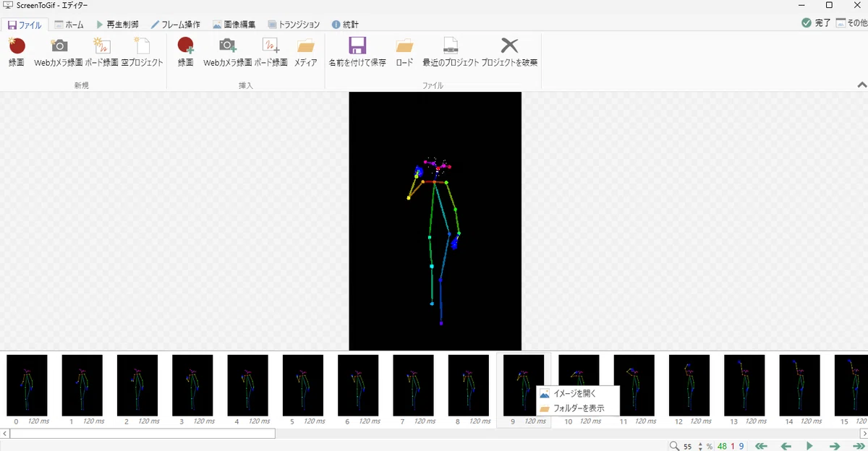The image size is (868, 451).
Task: Insert media file
Action: 306,51
